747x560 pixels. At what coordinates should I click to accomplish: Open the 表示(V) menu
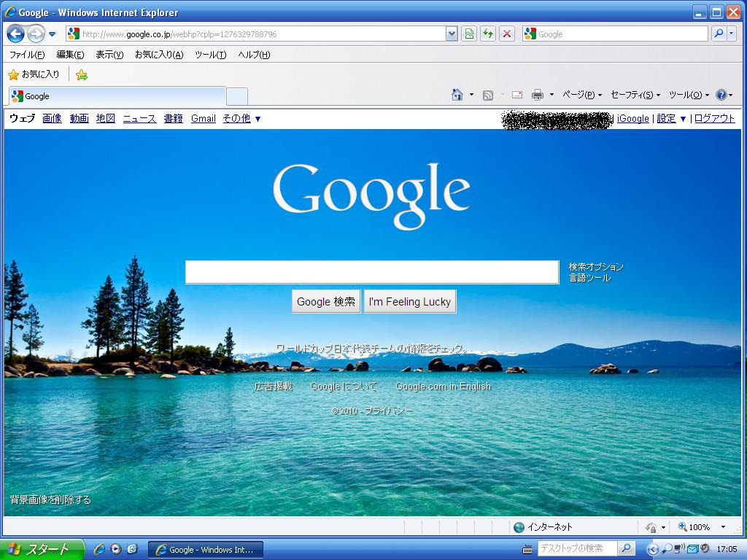pos(109,55)
